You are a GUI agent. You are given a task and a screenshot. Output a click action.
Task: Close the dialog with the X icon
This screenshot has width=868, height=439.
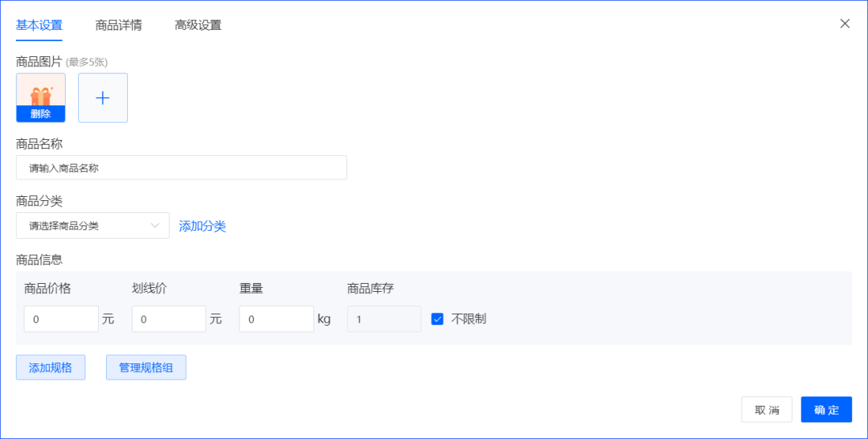845,24
